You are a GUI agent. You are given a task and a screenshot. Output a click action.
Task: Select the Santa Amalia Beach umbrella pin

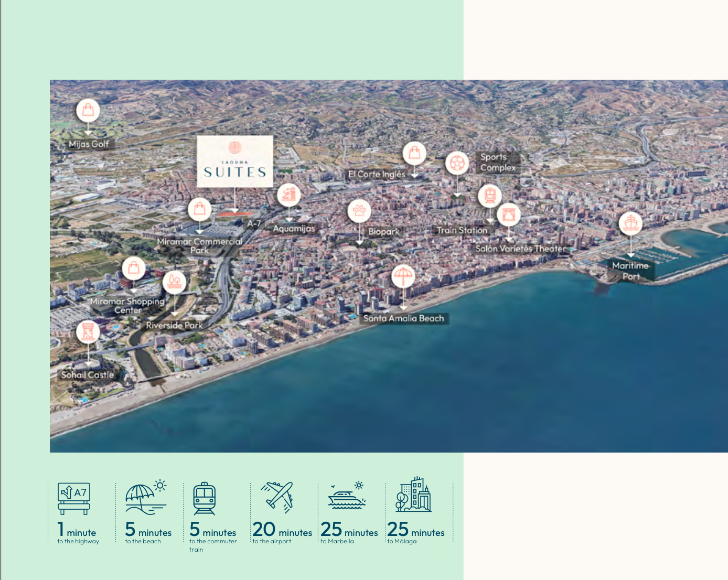point(403,276)
